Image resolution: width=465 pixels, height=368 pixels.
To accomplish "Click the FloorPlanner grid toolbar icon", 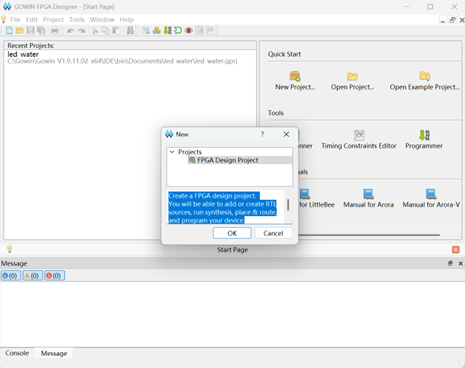I will pyautogui.click(x=146, y=31).
